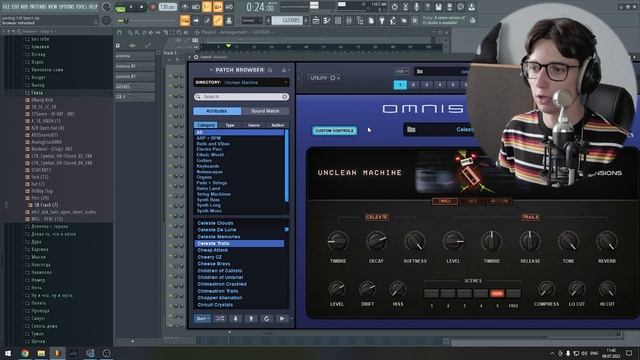This screenshot has width=640, height=360.
Task: Open the piano roll view icon
Action: click(327, 20)
